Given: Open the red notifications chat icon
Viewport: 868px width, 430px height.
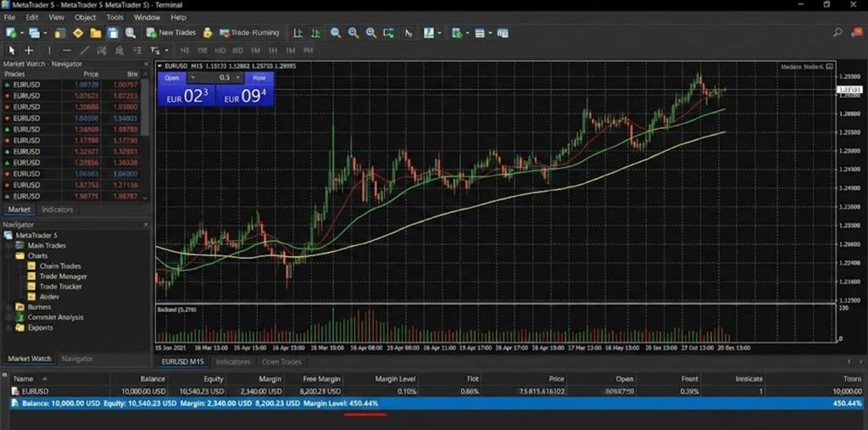Looking at the screenshot, I should [x=856, y=33].
